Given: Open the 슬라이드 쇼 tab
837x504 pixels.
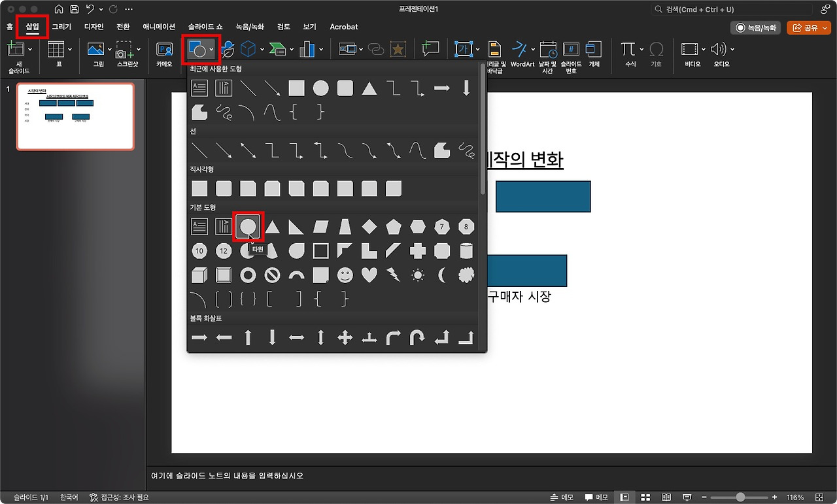Looking at the screenshot, I should click(x=205, y=27).
